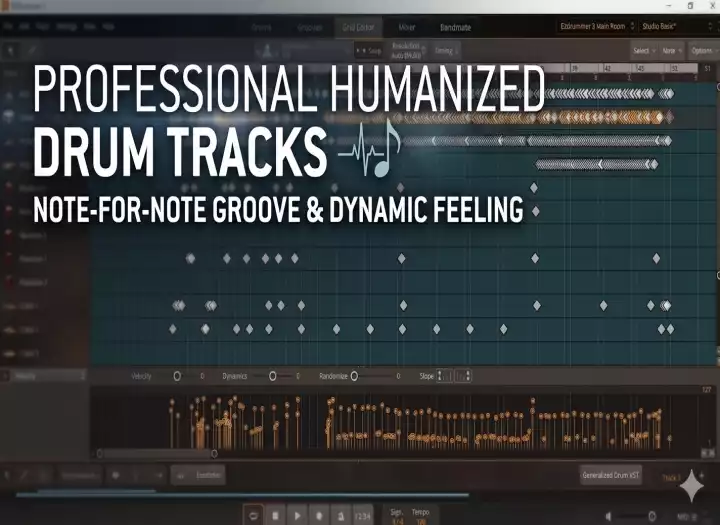Click the Instruments button in song toolbar
The width and height of the screenshot is (720, 525).
point(79,475)
